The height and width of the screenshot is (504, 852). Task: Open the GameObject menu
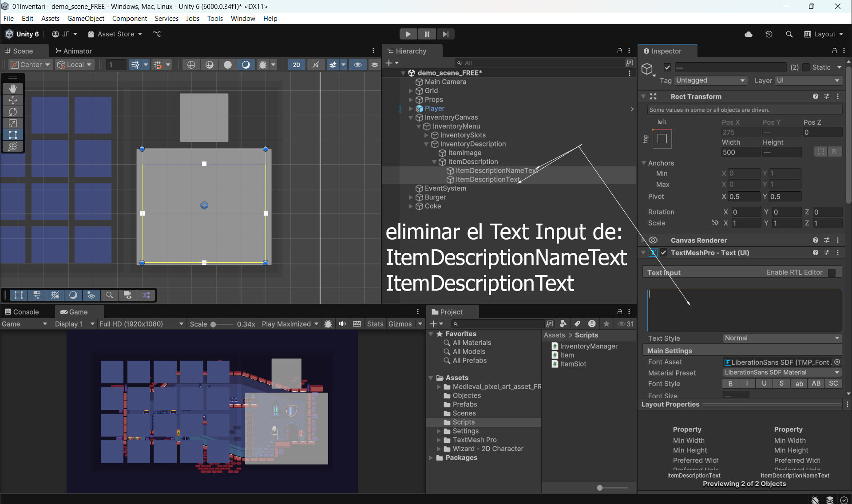click(x=86, y=18)
